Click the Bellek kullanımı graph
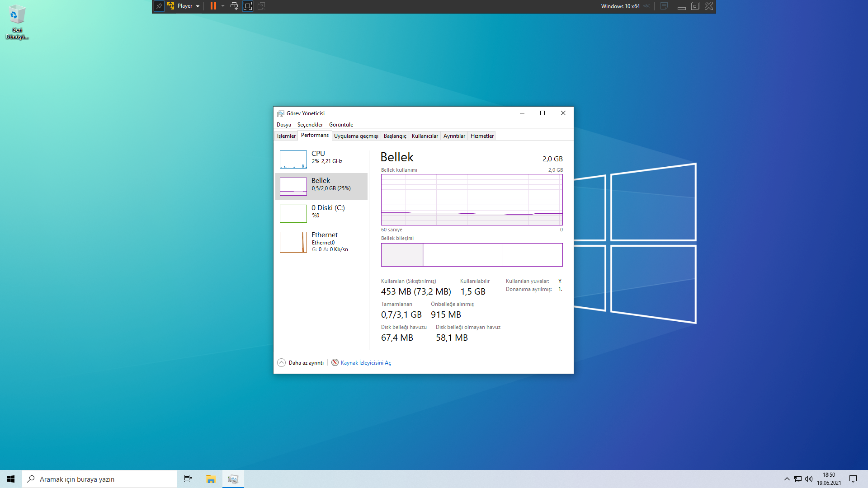 tap(472, 200)
